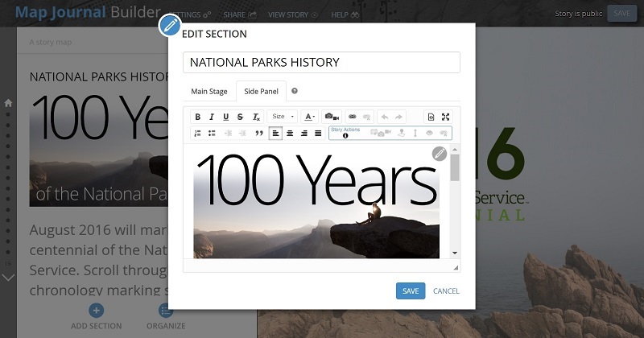
Task: Select align center
Action: 290,133
